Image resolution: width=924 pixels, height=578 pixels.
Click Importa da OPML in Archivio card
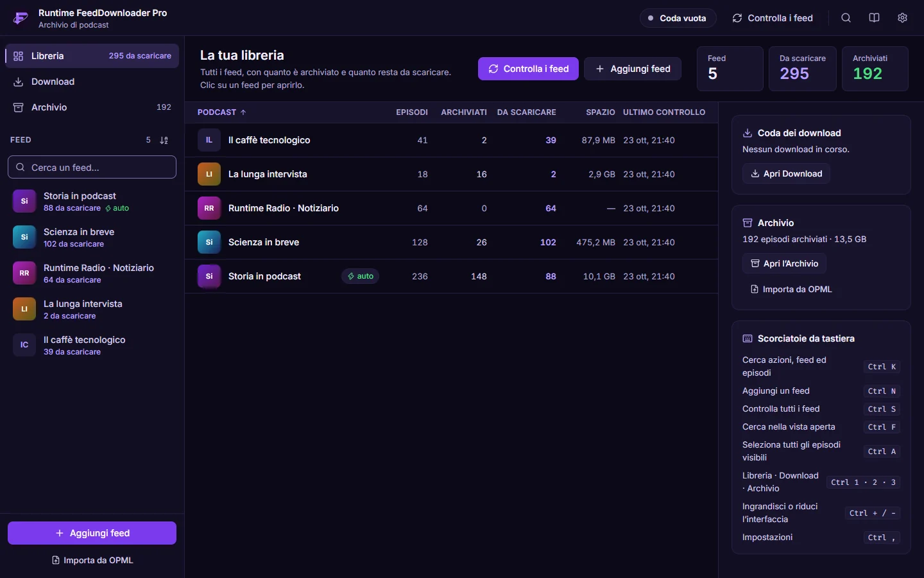pos(791,289)
